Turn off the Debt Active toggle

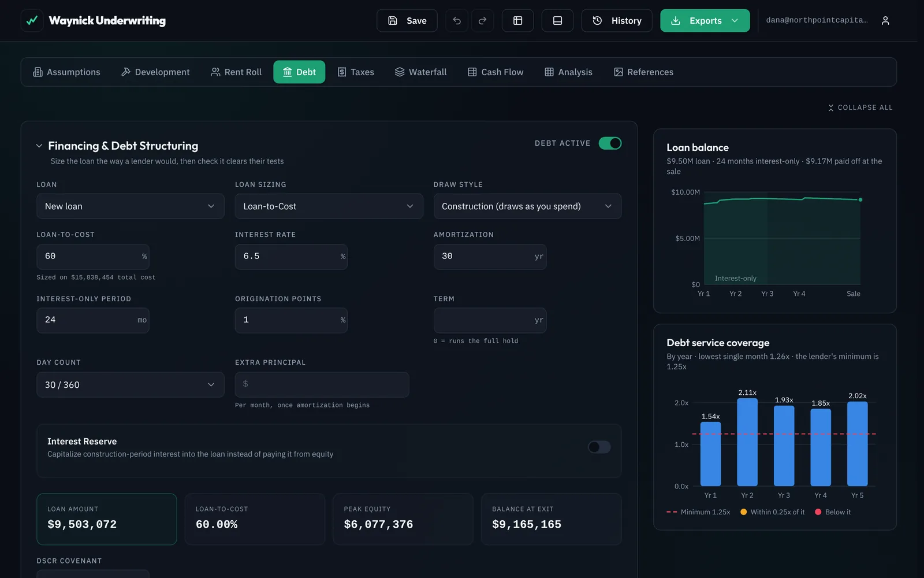coord(610,143)
